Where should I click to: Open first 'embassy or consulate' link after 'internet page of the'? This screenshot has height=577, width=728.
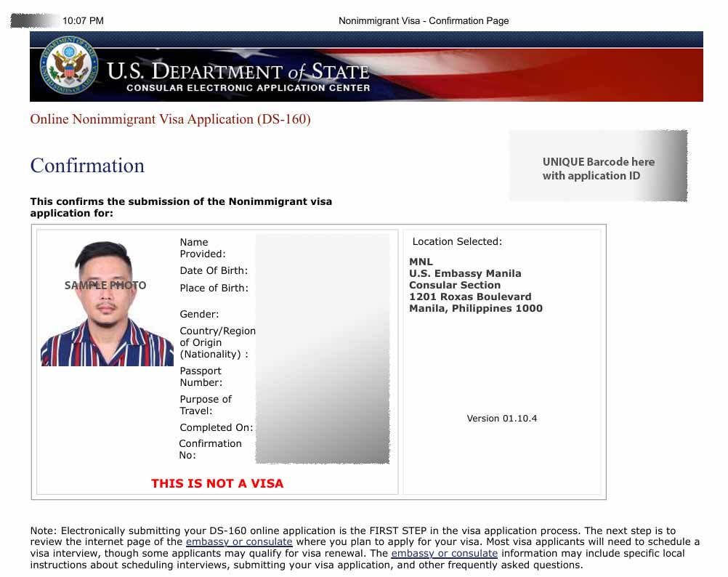(239, 542)
